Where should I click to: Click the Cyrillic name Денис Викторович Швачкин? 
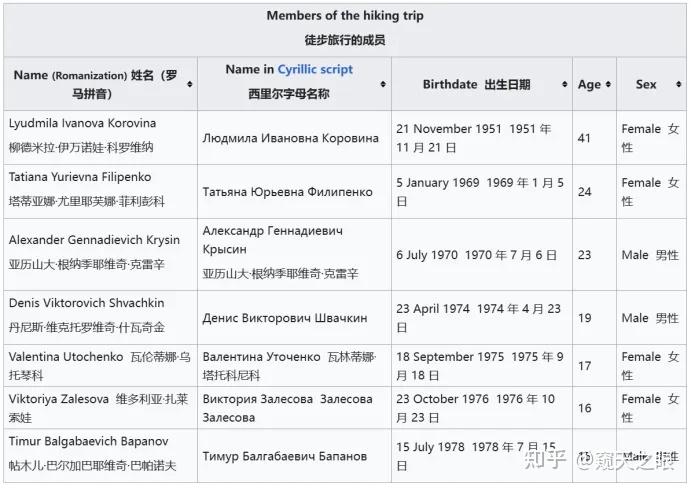[284, 318]
